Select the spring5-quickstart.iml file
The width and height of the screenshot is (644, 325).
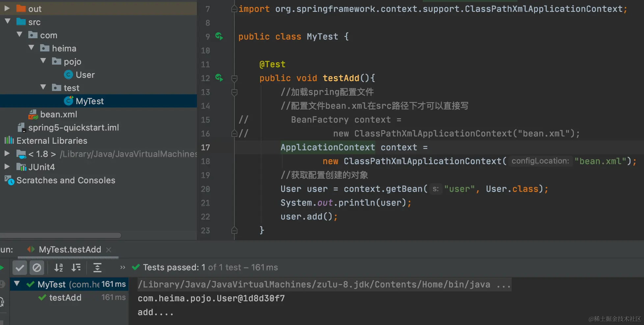(73, 128)
